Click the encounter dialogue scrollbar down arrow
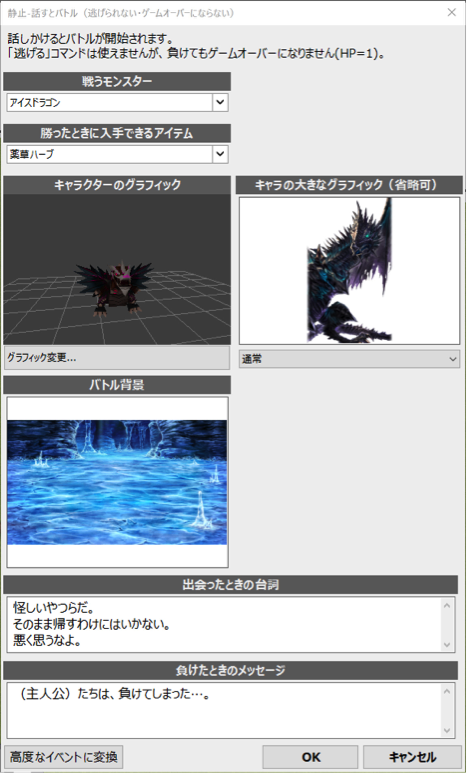The image size is (467, 773). coord(447,644)
